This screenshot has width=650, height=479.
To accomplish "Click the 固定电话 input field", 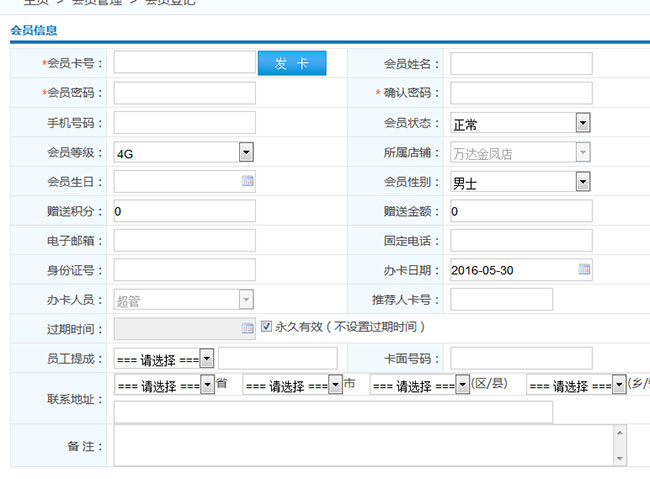I will point(521,240).
